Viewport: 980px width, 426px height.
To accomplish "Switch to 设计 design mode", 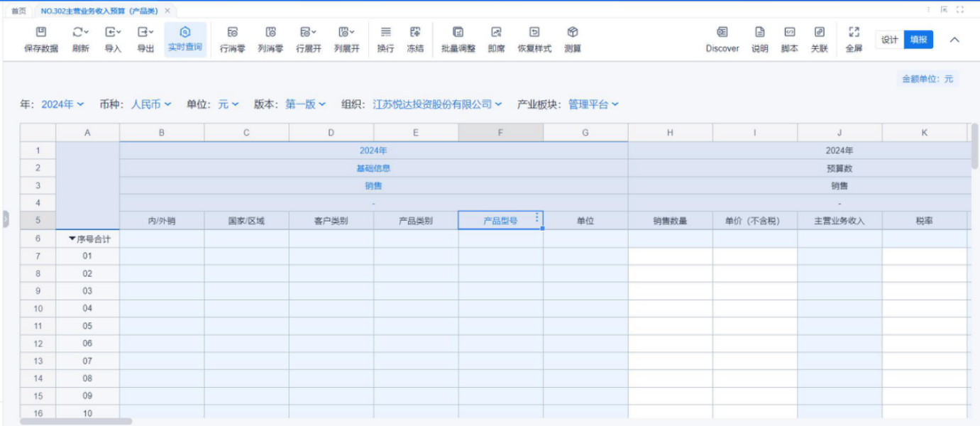I will (890, 40).
